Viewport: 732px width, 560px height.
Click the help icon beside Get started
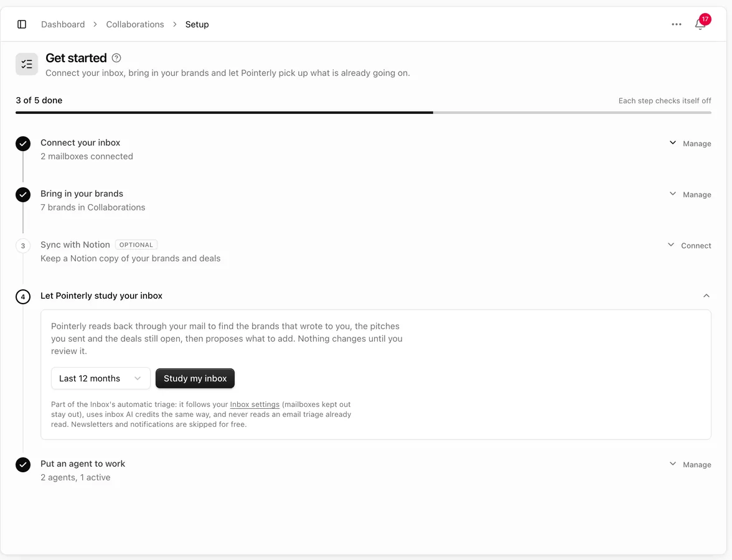coord(117,58)
